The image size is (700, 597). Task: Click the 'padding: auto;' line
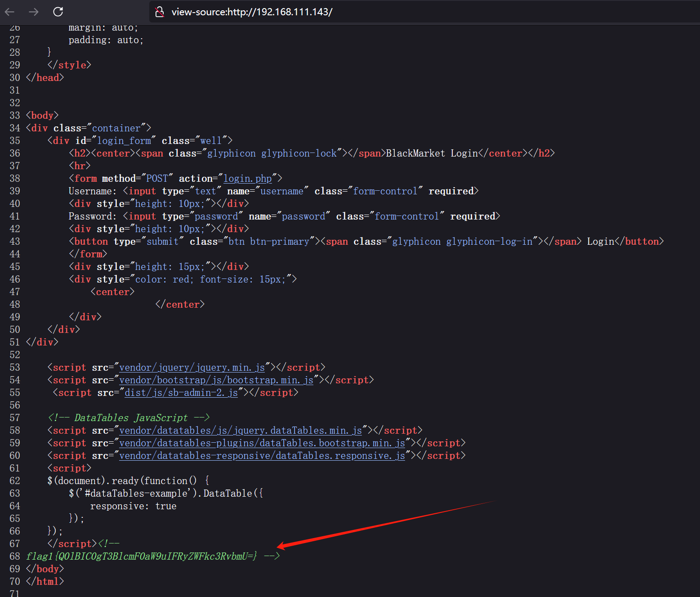(106, 40)
